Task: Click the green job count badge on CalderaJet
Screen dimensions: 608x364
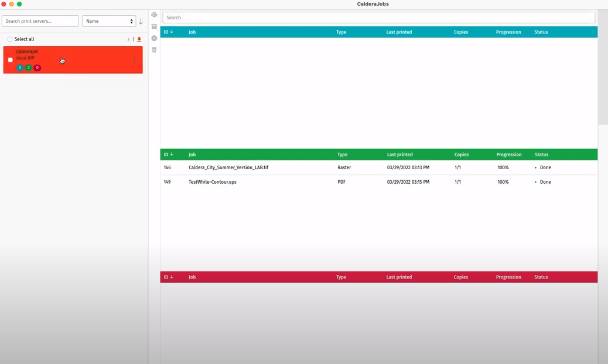Action: point(28,68)
